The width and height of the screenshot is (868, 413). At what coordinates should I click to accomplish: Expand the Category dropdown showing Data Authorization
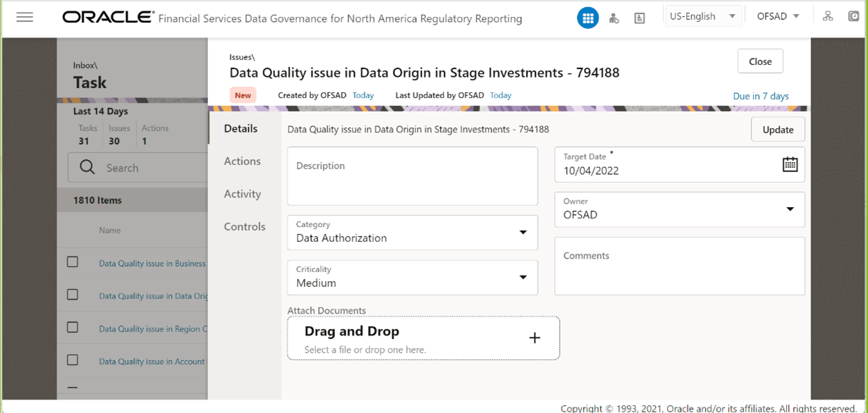[412, 233]
